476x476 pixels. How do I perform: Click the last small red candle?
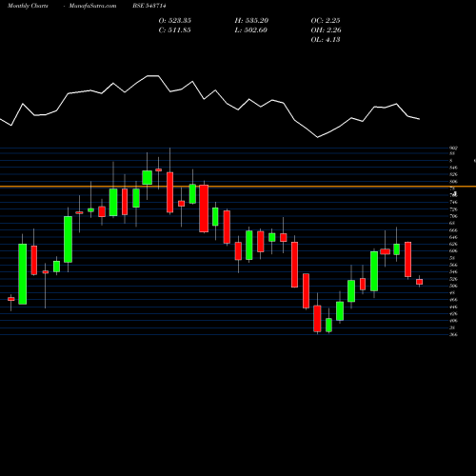coord(420,282)
